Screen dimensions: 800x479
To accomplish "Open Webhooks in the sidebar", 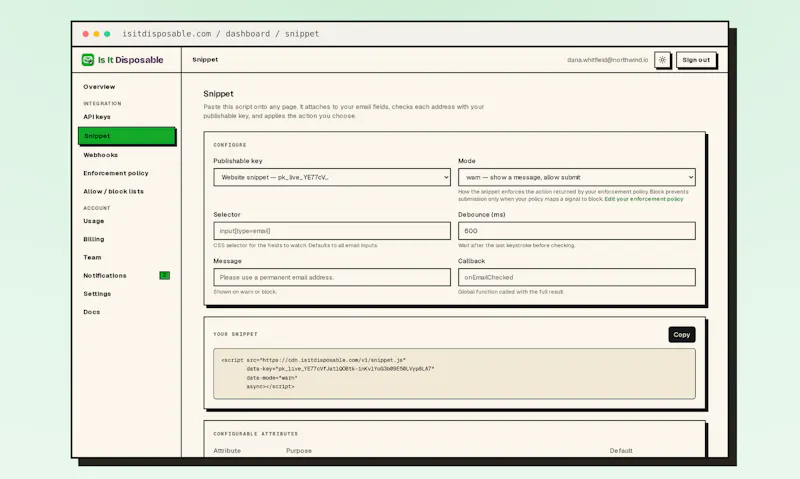I will (x=101, y=155).
